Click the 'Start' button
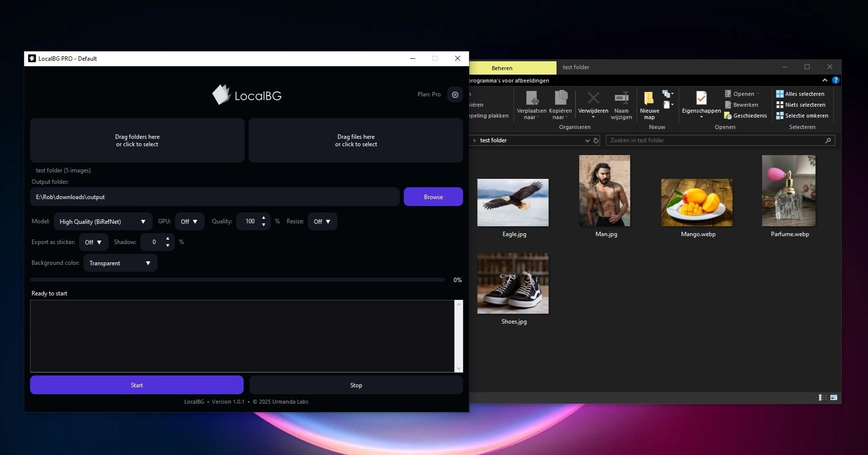 coord(136,385)
